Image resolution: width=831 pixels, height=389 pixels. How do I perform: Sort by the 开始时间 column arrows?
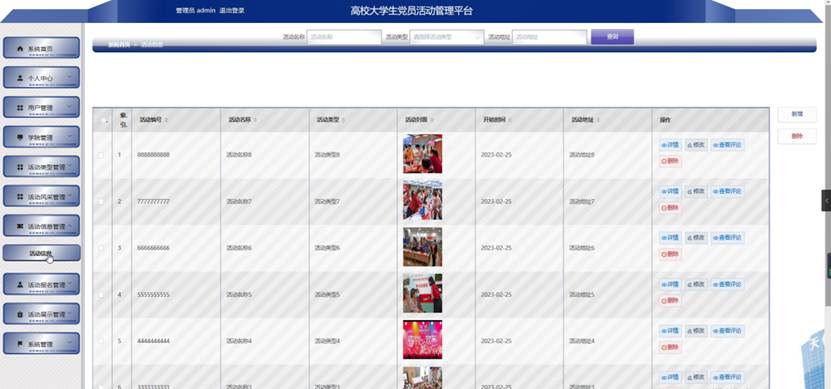[510, 120]
